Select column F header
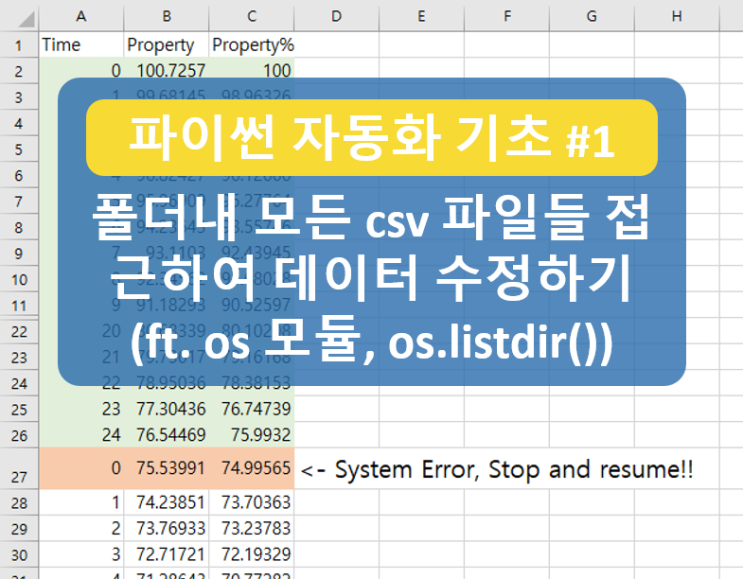 [507, 16]
